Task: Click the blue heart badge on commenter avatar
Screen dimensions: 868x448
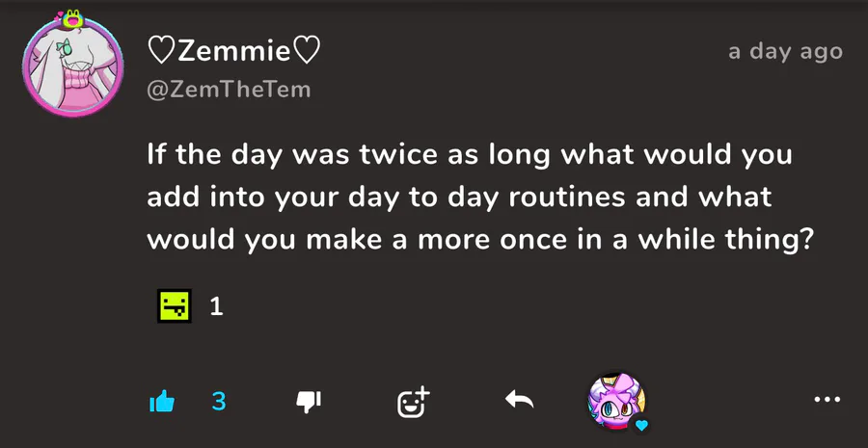Action: 640,424
